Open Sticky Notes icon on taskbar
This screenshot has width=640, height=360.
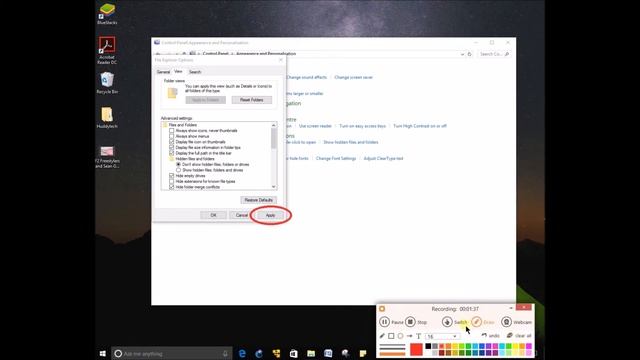tap(363, 353)
